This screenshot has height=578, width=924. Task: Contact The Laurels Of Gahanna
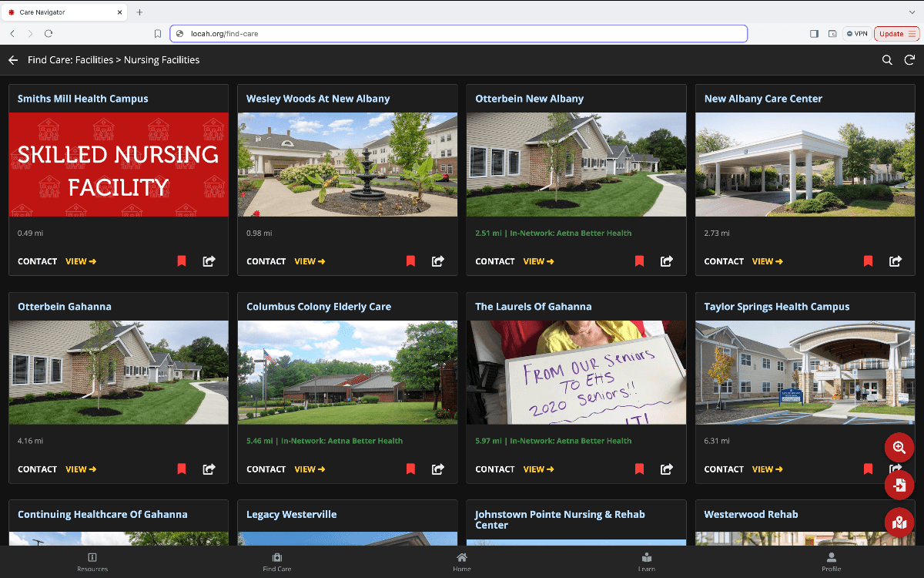pyautogui.click(x=495, y=469)
